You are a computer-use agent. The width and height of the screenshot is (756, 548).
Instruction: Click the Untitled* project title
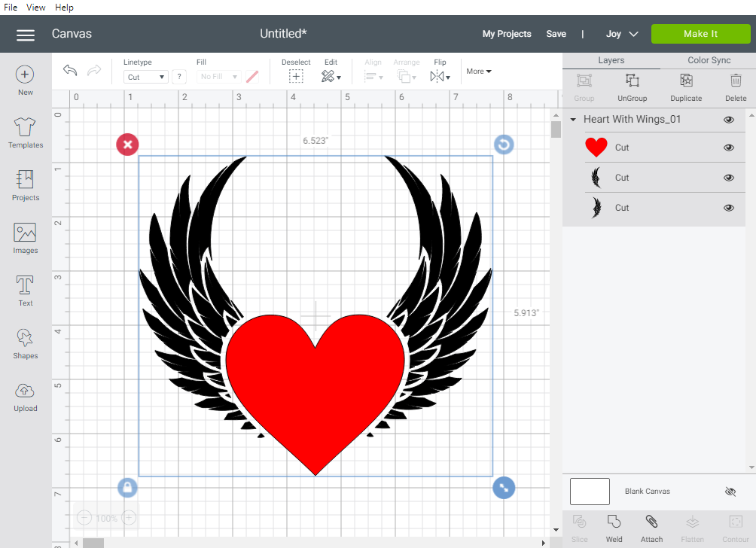click(283, 33)
